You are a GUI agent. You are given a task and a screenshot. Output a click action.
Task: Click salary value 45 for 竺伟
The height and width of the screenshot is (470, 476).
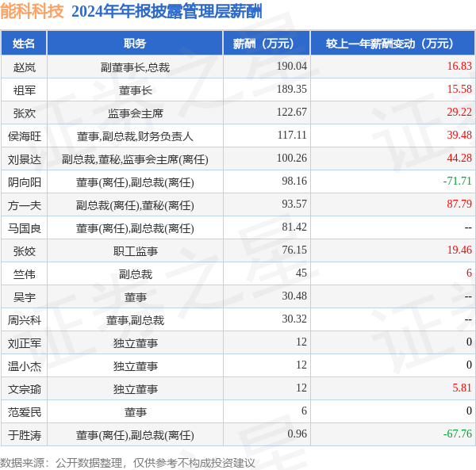pos(301,273)
